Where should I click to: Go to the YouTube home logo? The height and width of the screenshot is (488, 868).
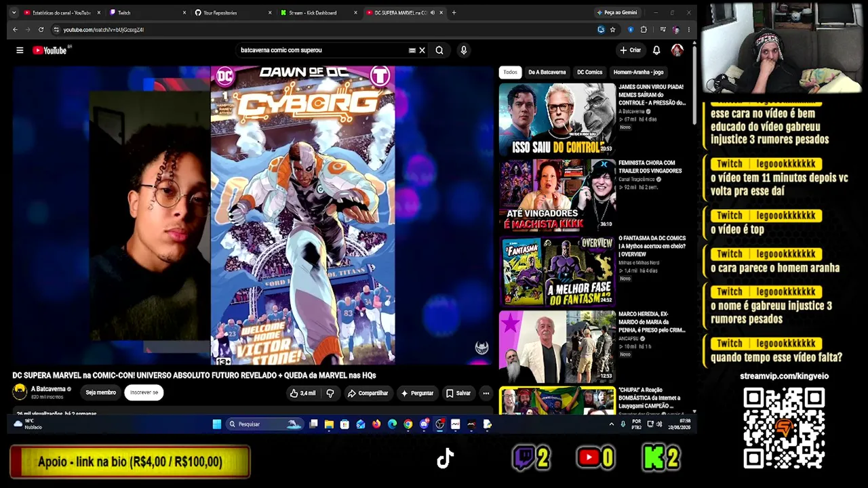point(50,50)
